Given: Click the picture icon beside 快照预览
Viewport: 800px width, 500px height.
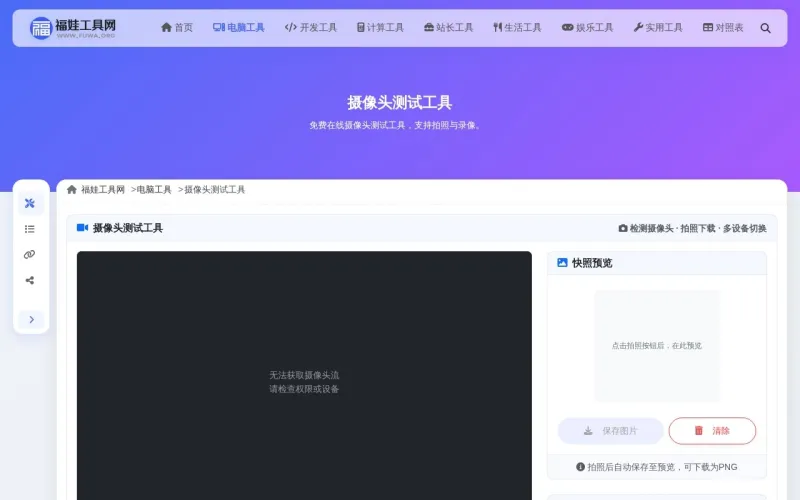Looking at the screenshot, I should [x=562, y=263].
